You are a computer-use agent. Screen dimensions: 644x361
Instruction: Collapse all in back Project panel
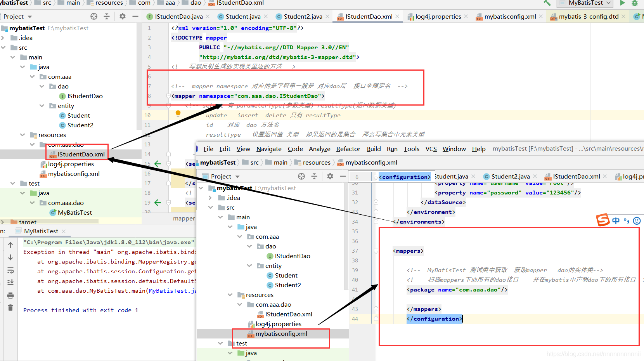pos(107,16)
